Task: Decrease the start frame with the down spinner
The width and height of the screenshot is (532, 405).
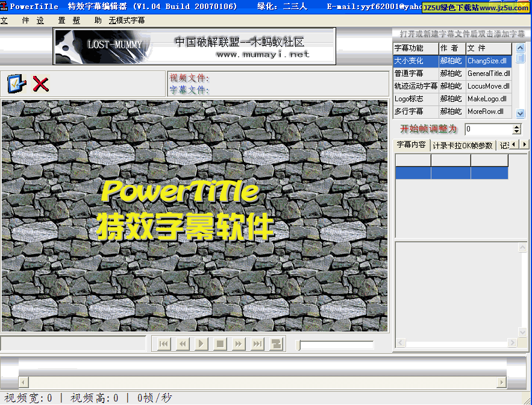Action: coord(517,132)
